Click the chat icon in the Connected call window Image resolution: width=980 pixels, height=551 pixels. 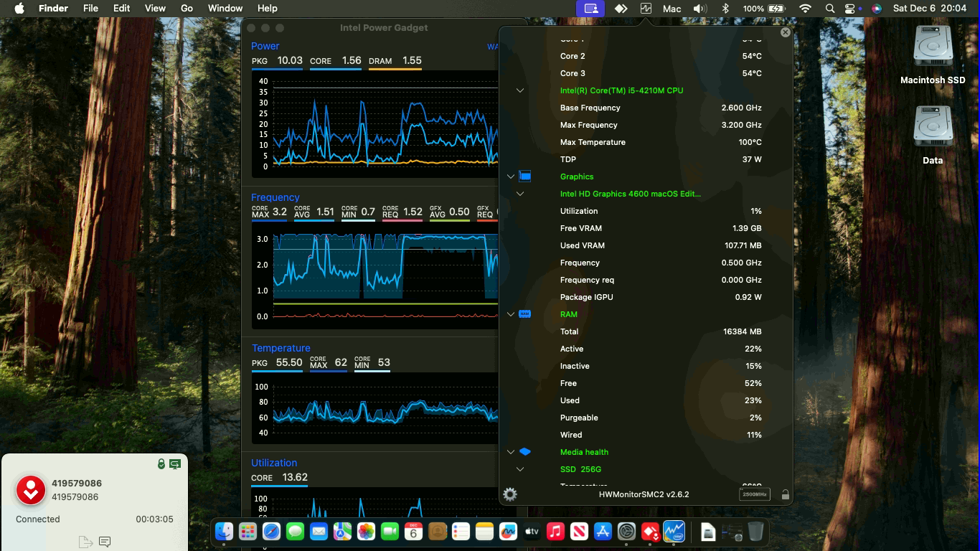(105, 542)
